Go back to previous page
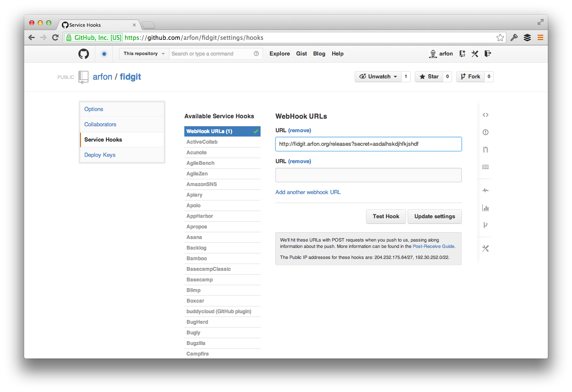Image resolution: width=572 pixels, height=392 pixels. [x=32, y=38]
